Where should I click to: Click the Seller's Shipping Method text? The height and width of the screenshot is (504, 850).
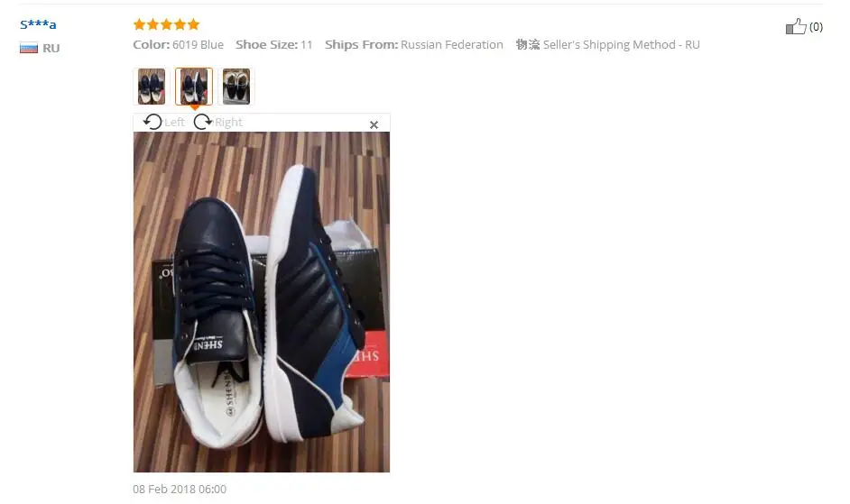coord(621,44)
